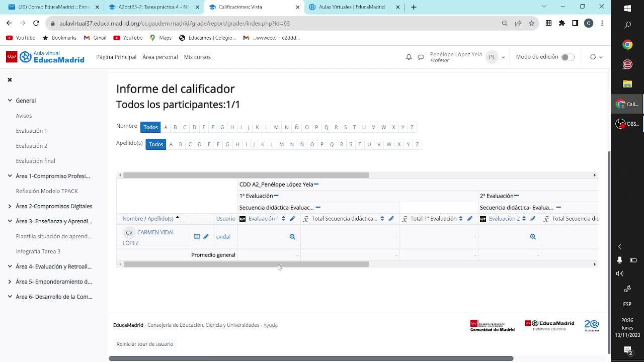Image resolution: width=644 pixels, height=362 pixels.
Task: Collapse the Área 1-Compromiso Profesi... section
Action: tap(10, 176)
